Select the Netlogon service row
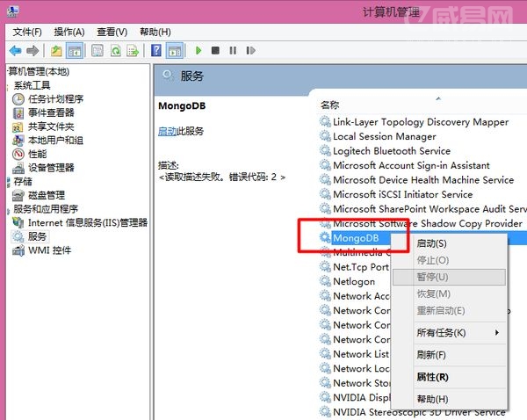This screenshot has width=527, height=420. [x=354, y=281]
